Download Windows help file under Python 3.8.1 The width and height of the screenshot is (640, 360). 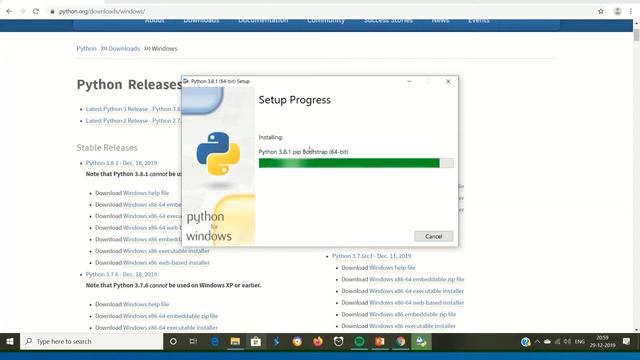[146, 193]
